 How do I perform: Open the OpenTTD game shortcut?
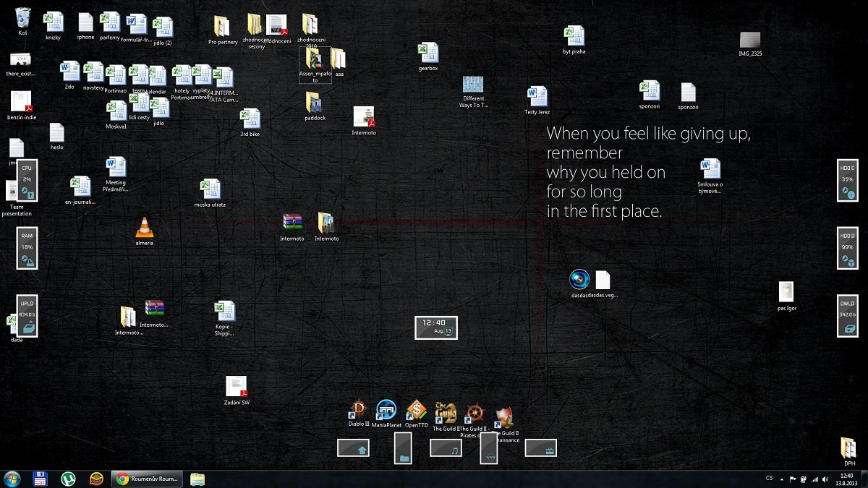[x=416, y=411]
